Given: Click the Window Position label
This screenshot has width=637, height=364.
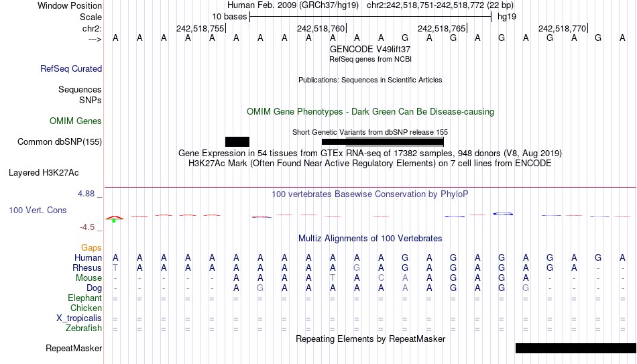Looking at the screenshot, I should (x=70, y=5).
